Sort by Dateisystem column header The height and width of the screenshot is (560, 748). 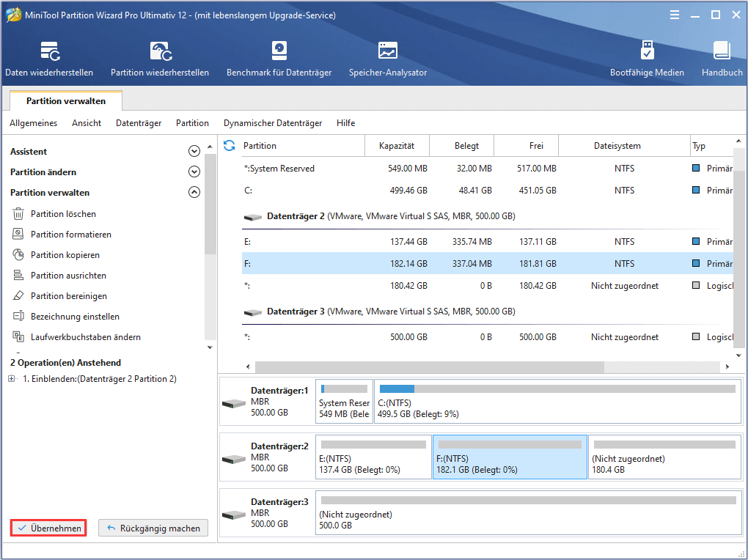pos(624,145)
